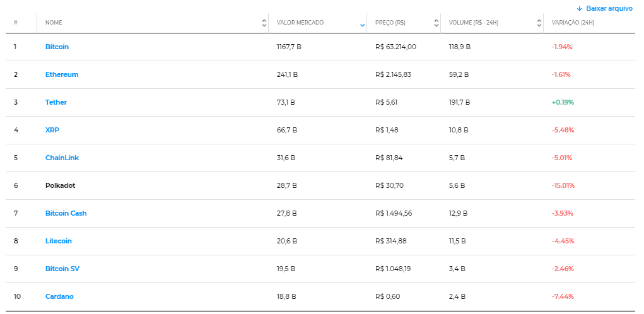Click Tether market value 73,1 B

(x=286, y=102)
